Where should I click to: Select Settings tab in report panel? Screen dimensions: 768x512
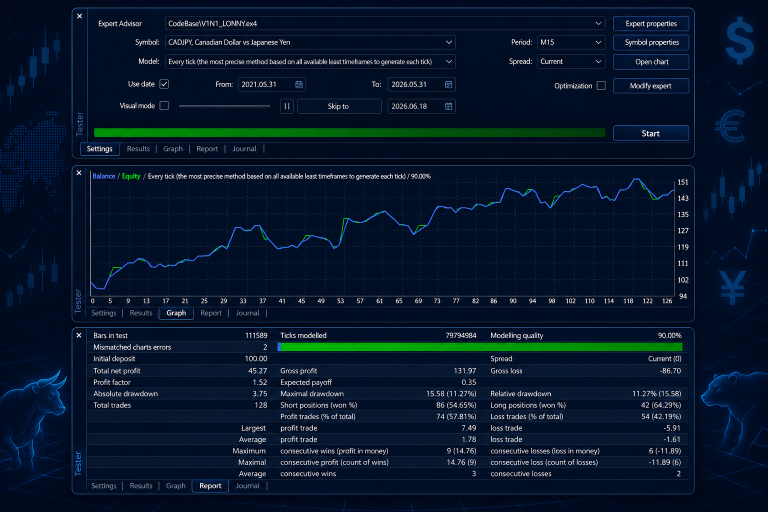pyautogui.click(x=104, y=486)
